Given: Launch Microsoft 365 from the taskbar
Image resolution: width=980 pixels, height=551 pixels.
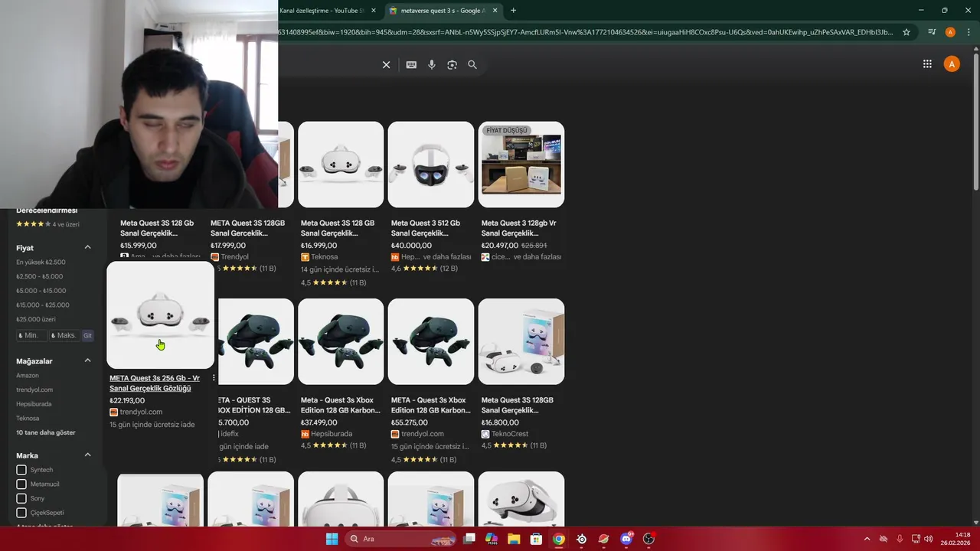Looking at the screenshot, I should point(492,539).
